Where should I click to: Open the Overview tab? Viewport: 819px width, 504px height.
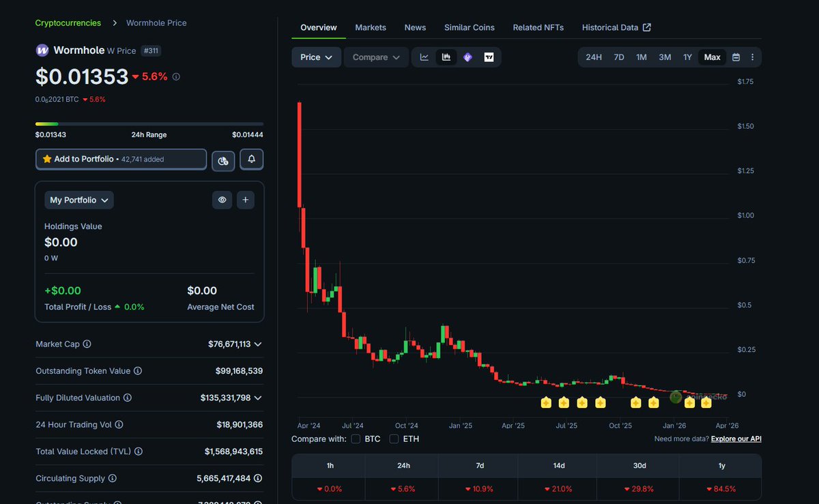(319, 27)
